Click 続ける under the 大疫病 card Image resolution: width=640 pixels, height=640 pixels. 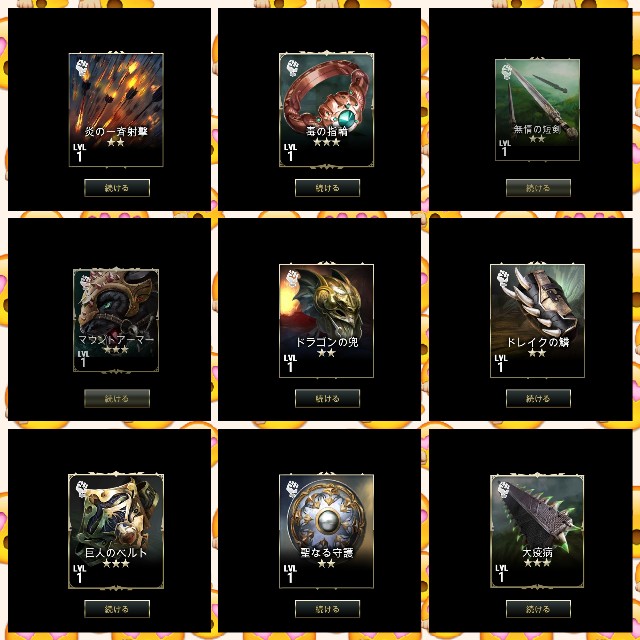(538, 609)
